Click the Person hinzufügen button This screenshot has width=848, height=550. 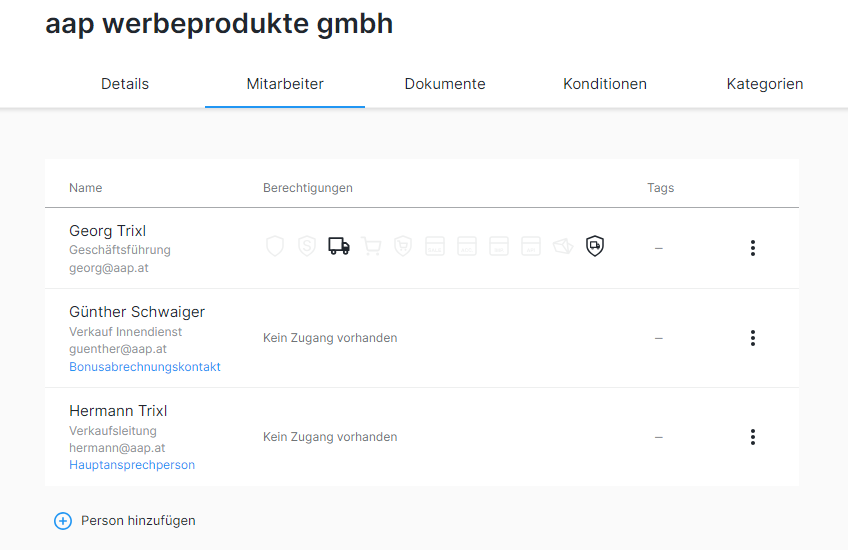click(x=138, y=521)
